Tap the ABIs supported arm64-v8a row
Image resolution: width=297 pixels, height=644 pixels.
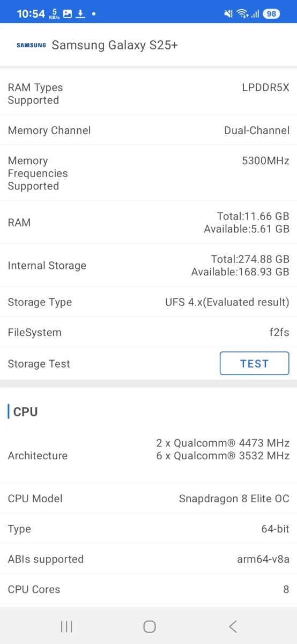pyautogui.click(x=148, y=559)
